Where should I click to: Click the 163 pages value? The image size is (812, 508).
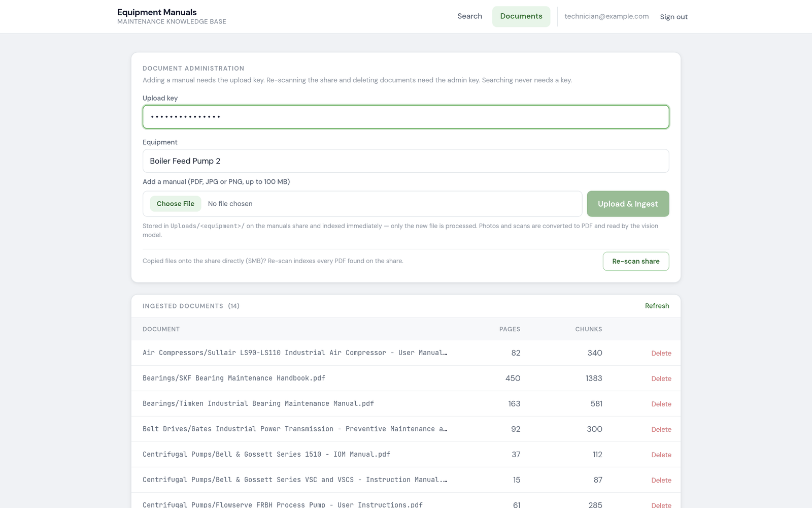tap(514, 404)
